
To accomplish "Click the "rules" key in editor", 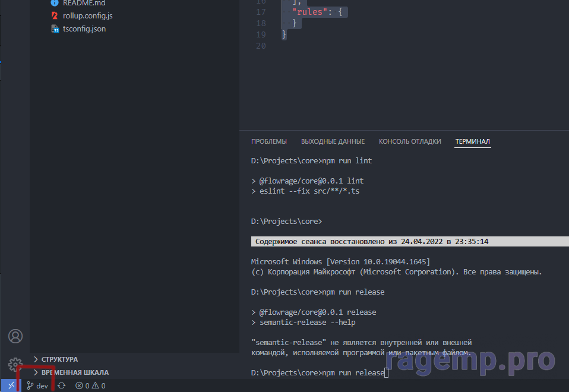I will point(309,12).
